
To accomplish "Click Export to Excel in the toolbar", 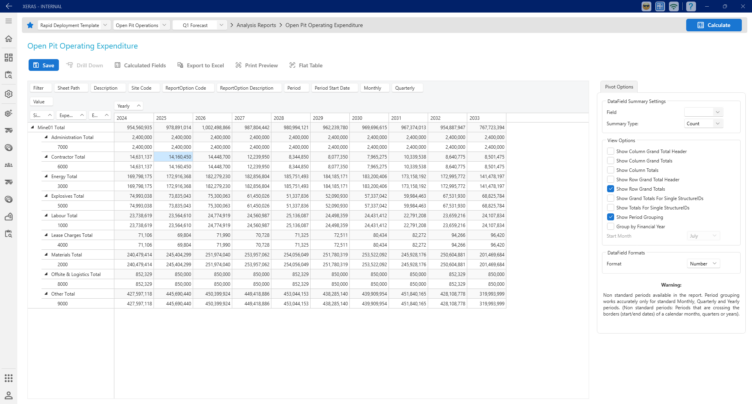I will (200, 65).
